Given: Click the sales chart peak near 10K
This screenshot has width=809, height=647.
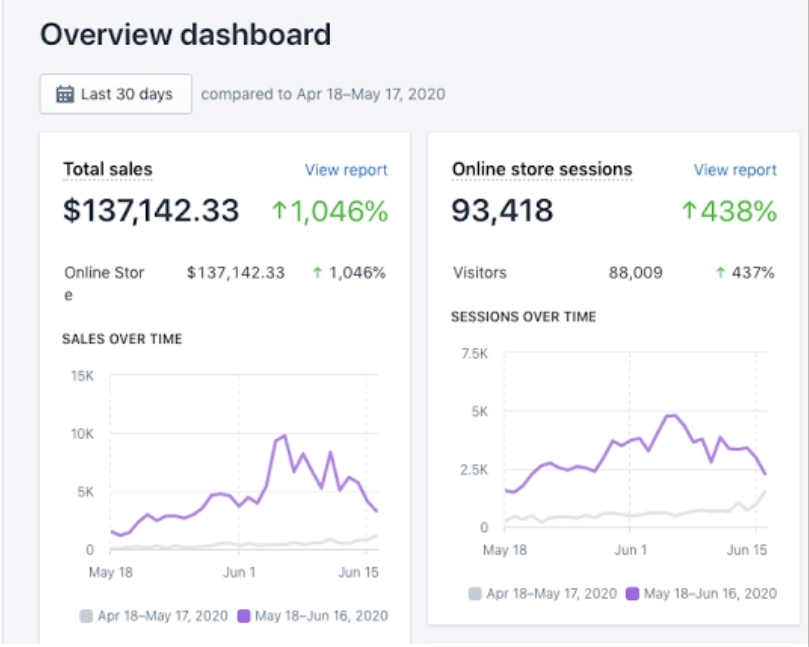Looking at the screenshot, I should click(284, 436).
